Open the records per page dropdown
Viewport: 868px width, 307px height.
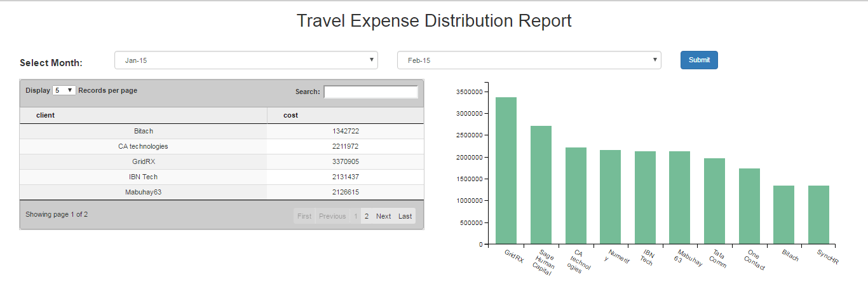click(64, 90)
